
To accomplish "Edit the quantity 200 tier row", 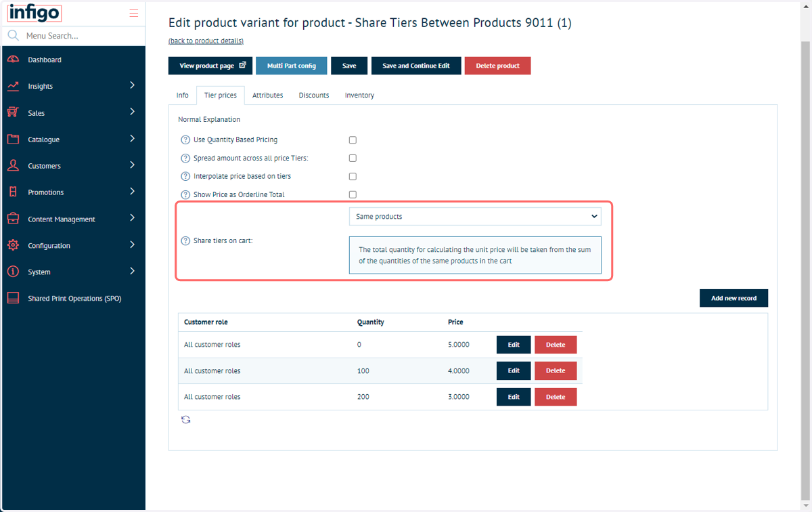I will click(x=514, y=397).
